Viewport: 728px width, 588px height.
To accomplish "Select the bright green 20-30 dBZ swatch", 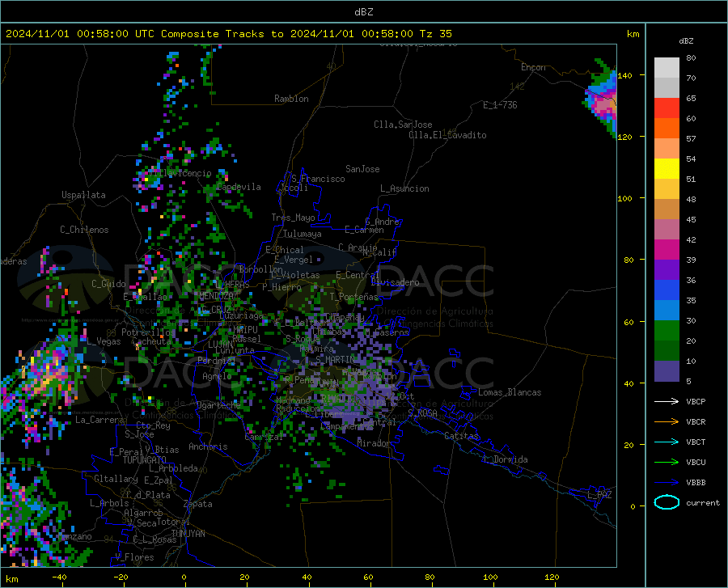I will point(667,331).
